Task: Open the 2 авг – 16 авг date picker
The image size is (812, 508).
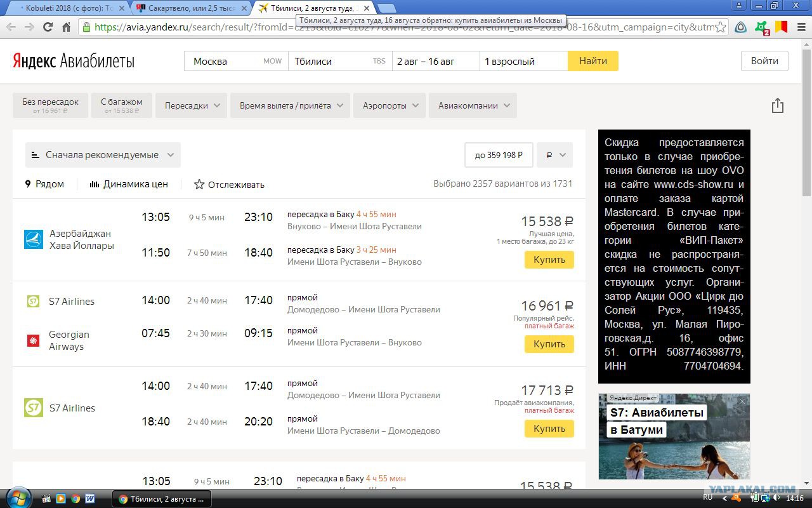Action: [436, 61]
